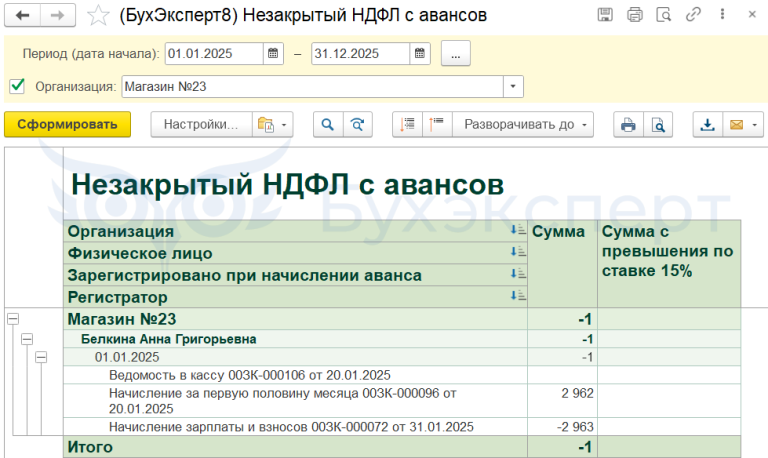Add report to favorites with star icon
The width and height of the screenshot is (768, 458).
point(98,15)
